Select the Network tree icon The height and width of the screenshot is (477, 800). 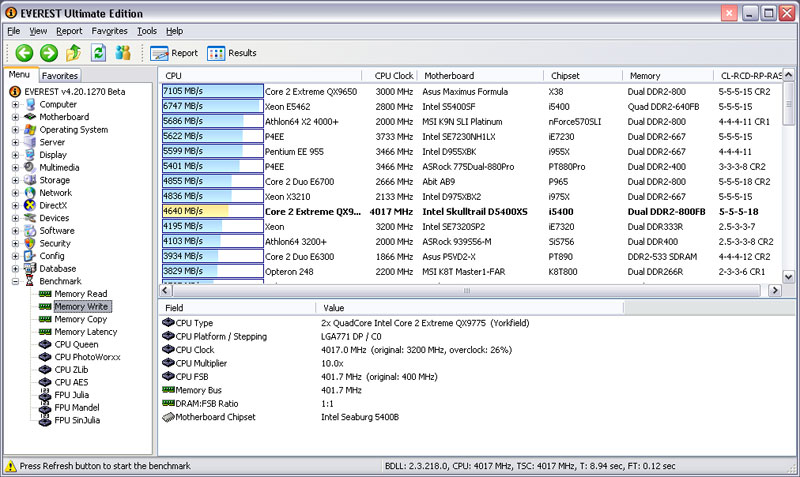pos(31,193)
